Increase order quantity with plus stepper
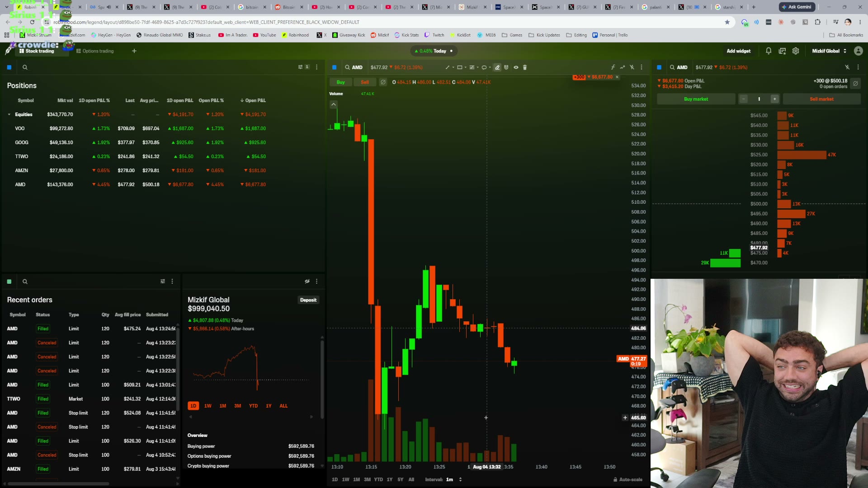Image resolution: width=868 pixels, height=488 pixels. coord(774,99)
